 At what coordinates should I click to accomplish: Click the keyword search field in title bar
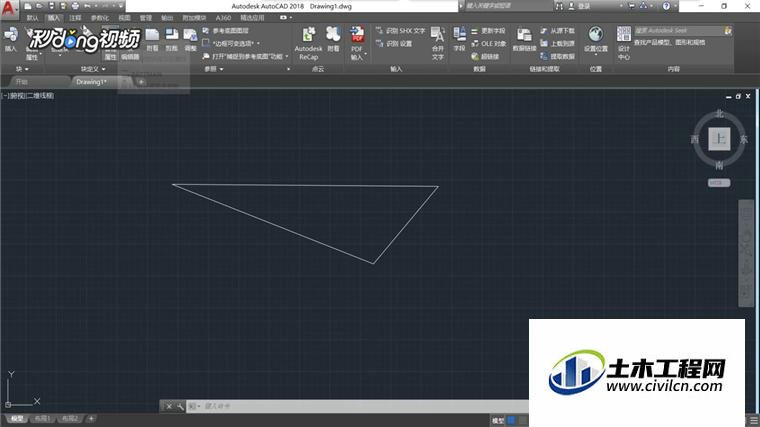coord(508,6)
